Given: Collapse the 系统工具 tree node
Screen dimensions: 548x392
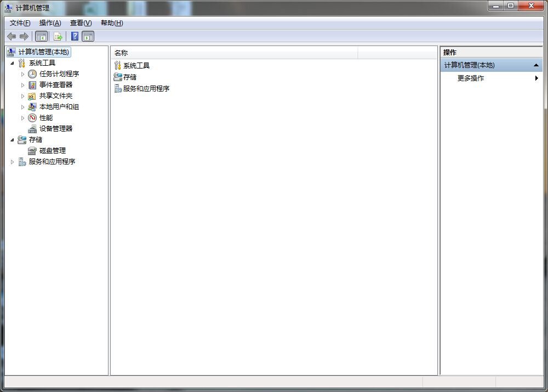Looking at the screenshot, I should coord(12,63).
